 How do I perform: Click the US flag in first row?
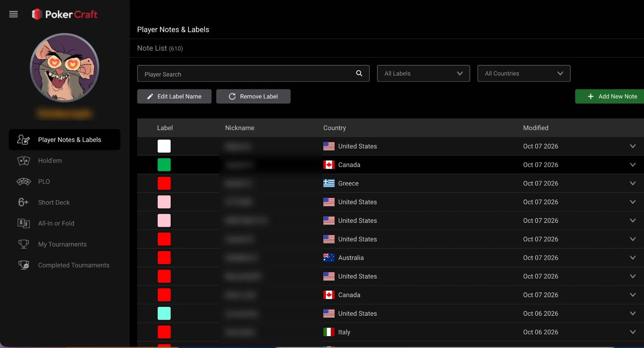pos(329,146)
